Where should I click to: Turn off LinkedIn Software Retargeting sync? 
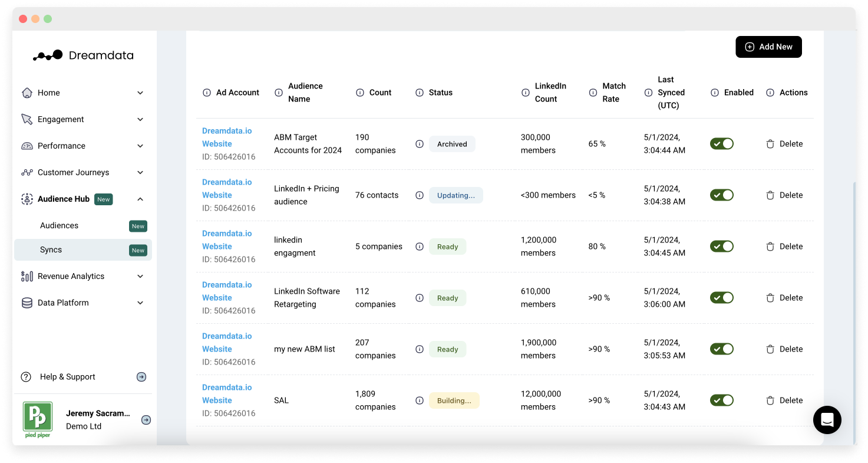point(722,298)
